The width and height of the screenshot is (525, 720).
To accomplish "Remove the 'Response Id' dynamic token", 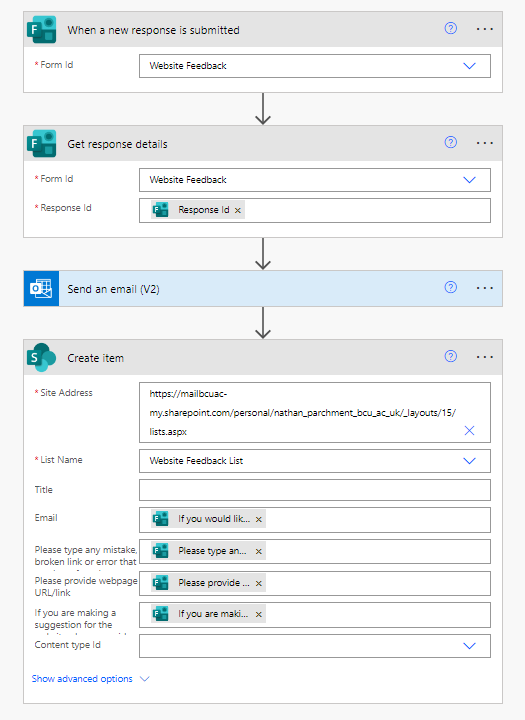I will click(x=238, y=210).
